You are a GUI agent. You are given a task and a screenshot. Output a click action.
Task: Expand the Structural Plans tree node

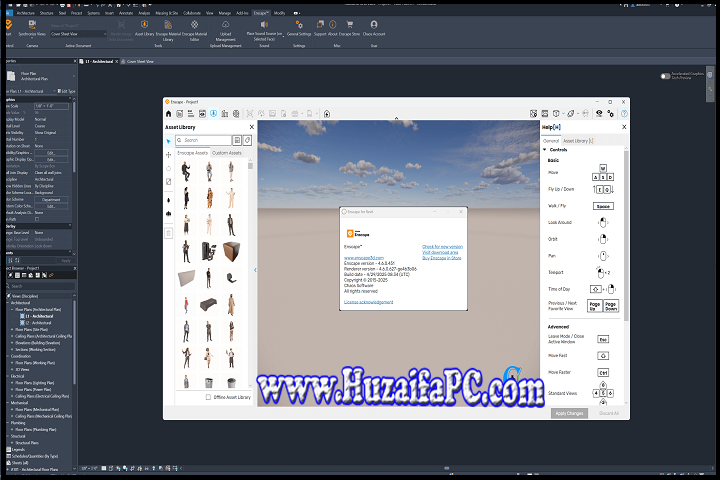click(12, 443)
